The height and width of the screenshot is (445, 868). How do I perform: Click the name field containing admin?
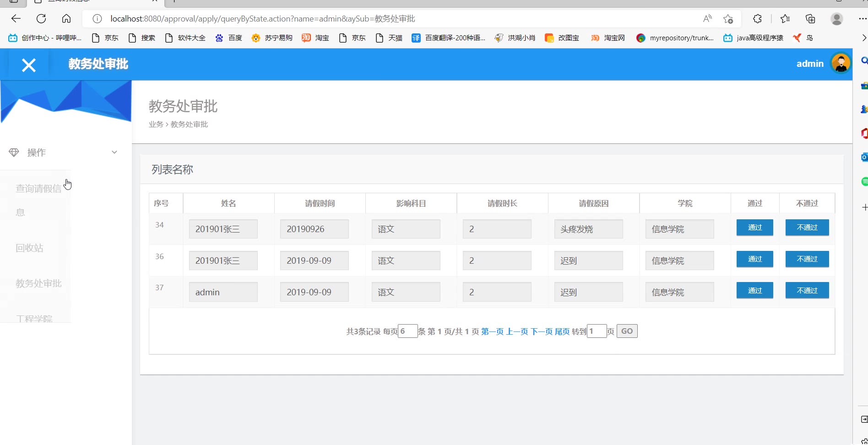coord(223,292)
